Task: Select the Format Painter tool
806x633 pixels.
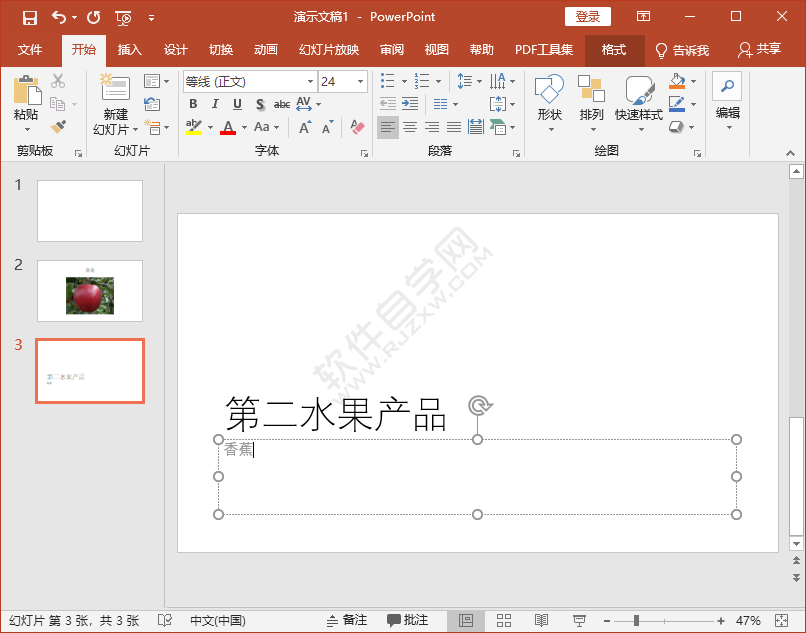Action: tap(57, 127)
